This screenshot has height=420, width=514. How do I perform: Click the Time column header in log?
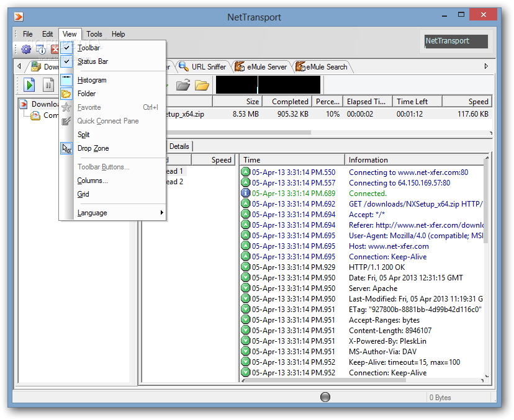(x=292, y=160)
